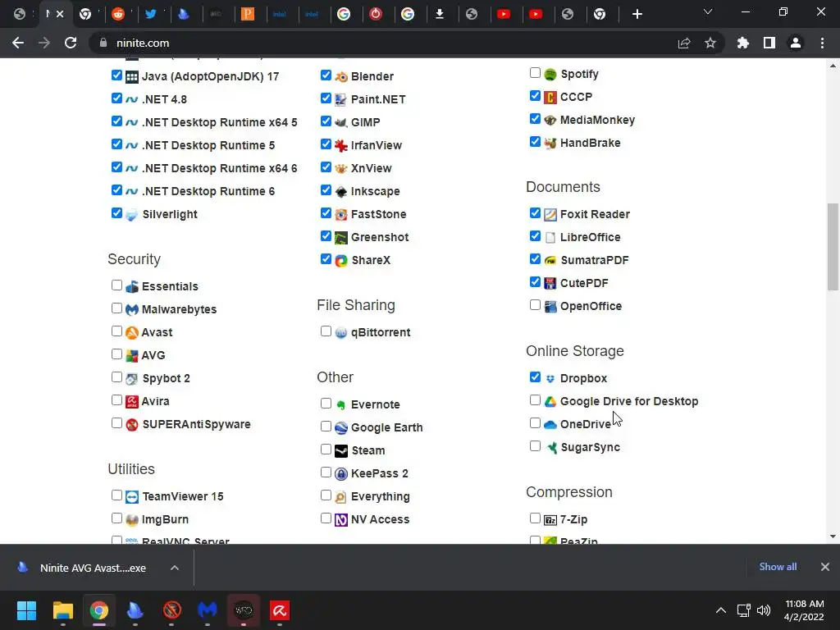Check the Malwarebytes checkbox
Viewport: 840px width, 630px height.
pyautogui.click(x=116, y=308)
